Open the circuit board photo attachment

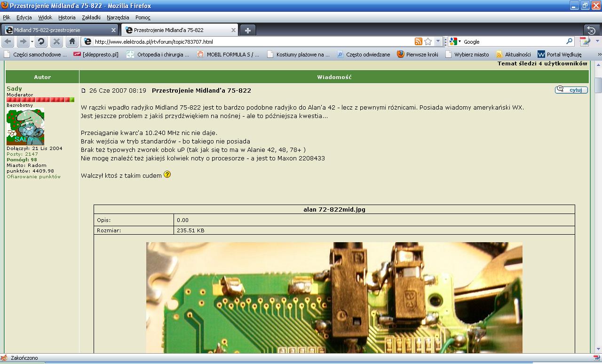[334, 298]
